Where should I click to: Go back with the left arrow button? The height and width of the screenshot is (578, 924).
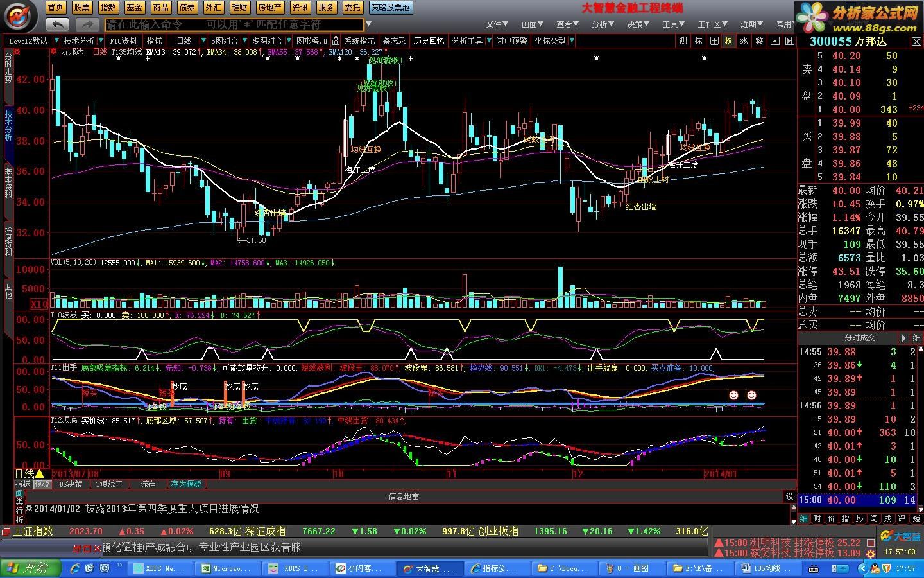coord(57,24)
